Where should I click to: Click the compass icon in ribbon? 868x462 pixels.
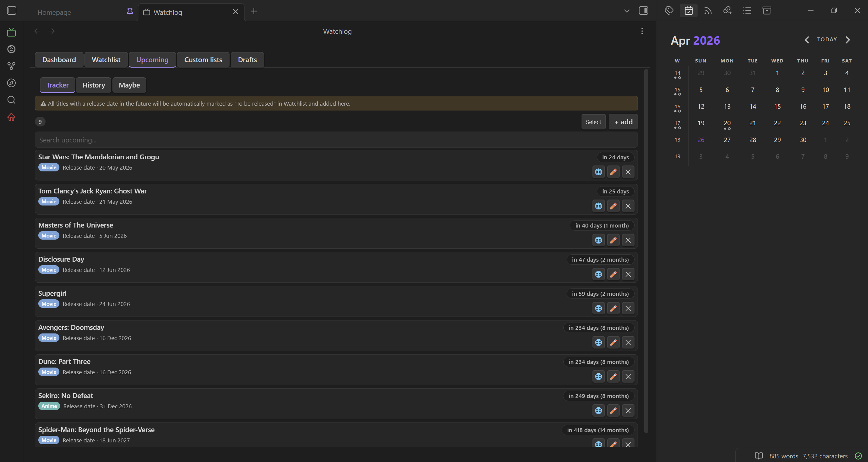coord(11,83)
